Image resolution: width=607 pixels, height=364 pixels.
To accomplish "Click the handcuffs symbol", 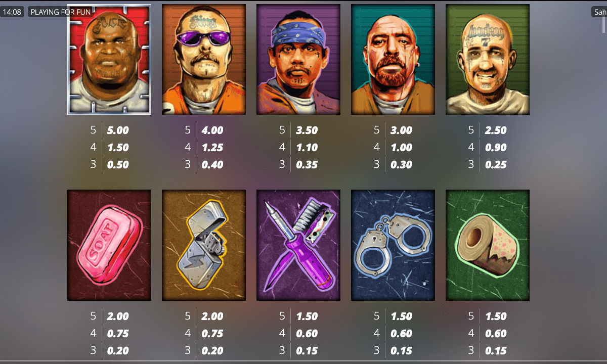I will click(393, 245).
